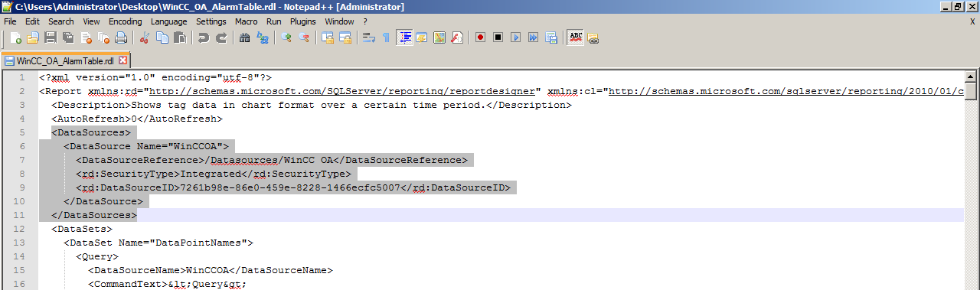
Task: Open the Plugins menu
Action: point(303,21)
